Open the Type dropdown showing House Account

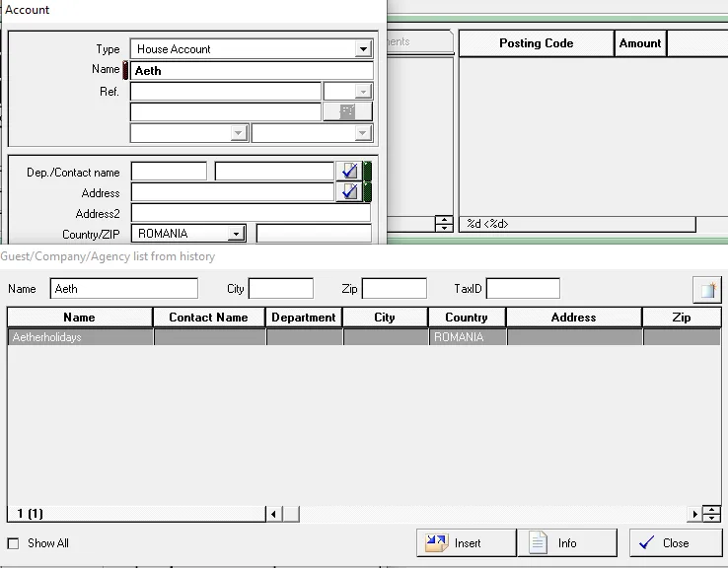(x=363, y=48)
